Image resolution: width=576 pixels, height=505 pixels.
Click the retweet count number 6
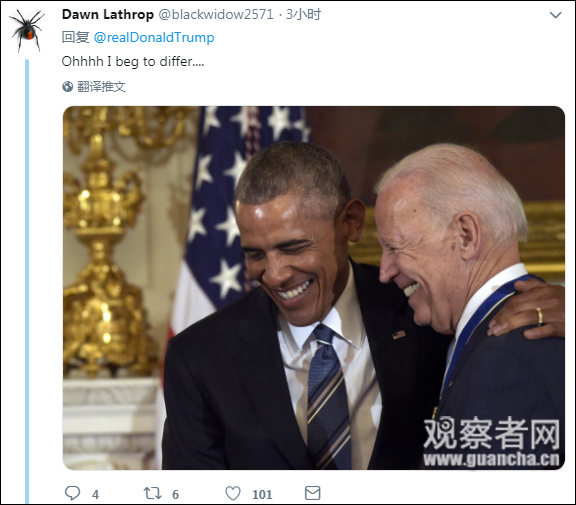pos(176,495)
